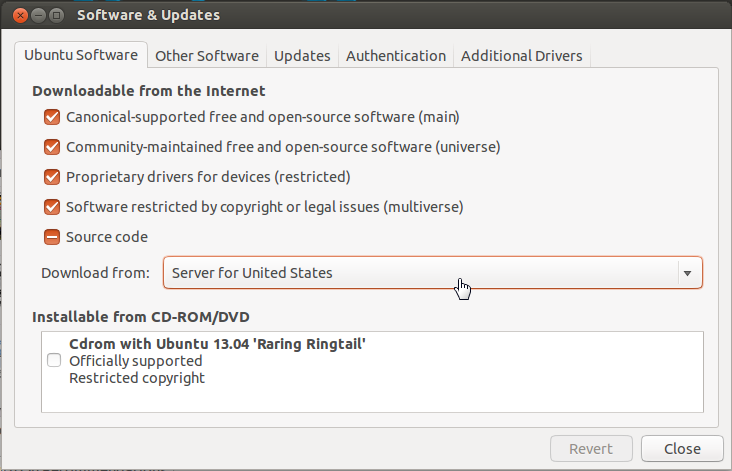Go to the Authentication tab

click(396, 56)
